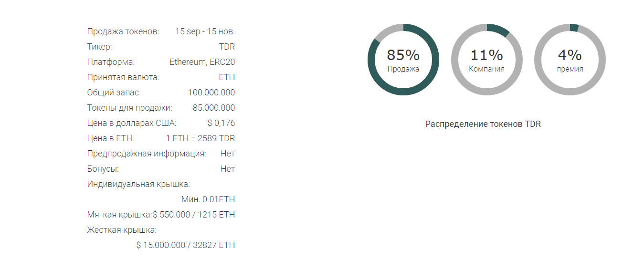The image size is (644, 259).
Task: Click the Жесткая крышка label
Action: (x=122, y=230)
